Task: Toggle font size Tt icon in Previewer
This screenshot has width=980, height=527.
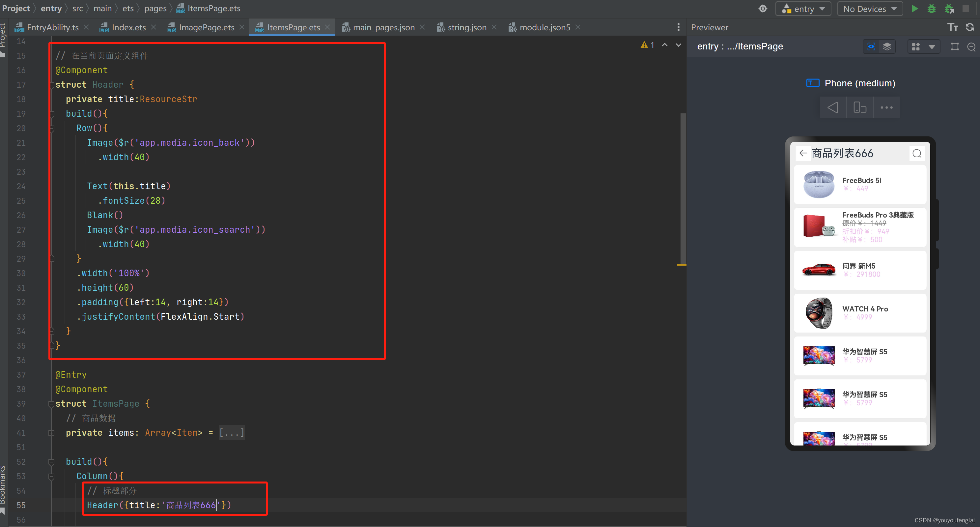Action: click(952, 27)
